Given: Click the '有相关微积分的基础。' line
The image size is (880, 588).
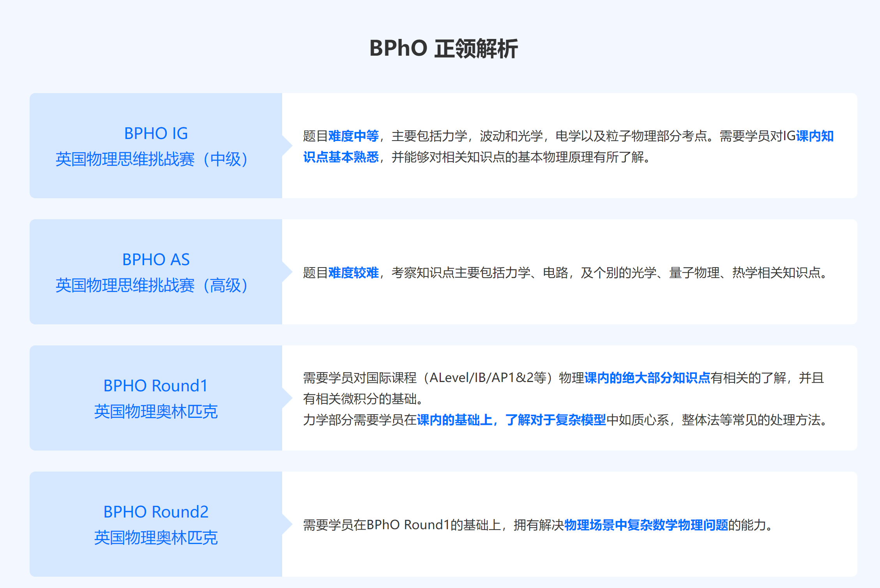Looking at the screenshot, I should click(363, 399).
